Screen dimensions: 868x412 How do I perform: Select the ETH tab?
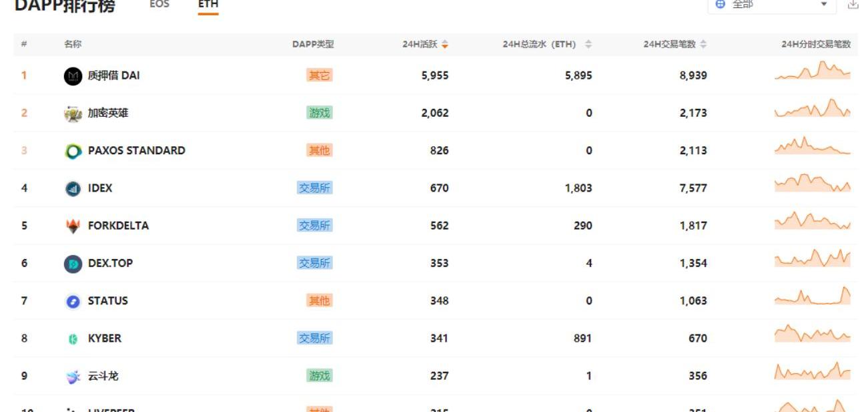point(208,5)
